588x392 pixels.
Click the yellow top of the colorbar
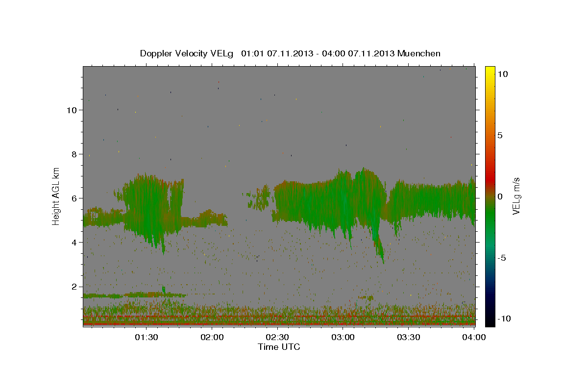pyautogui.click(x=490, y=71)
